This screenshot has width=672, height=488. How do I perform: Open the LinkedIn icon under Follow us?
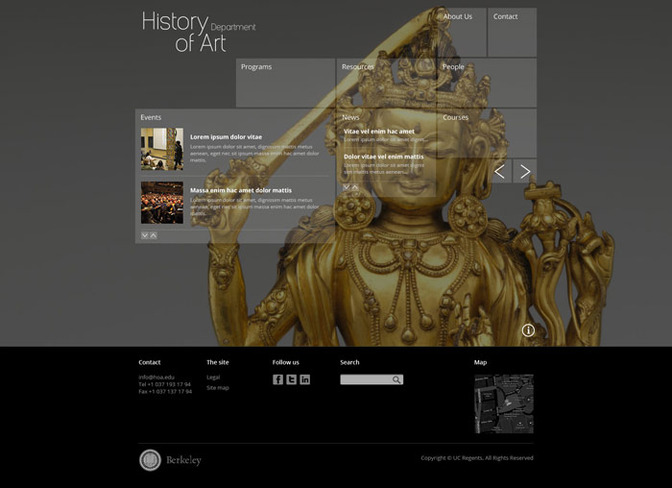tap(305, 380)
